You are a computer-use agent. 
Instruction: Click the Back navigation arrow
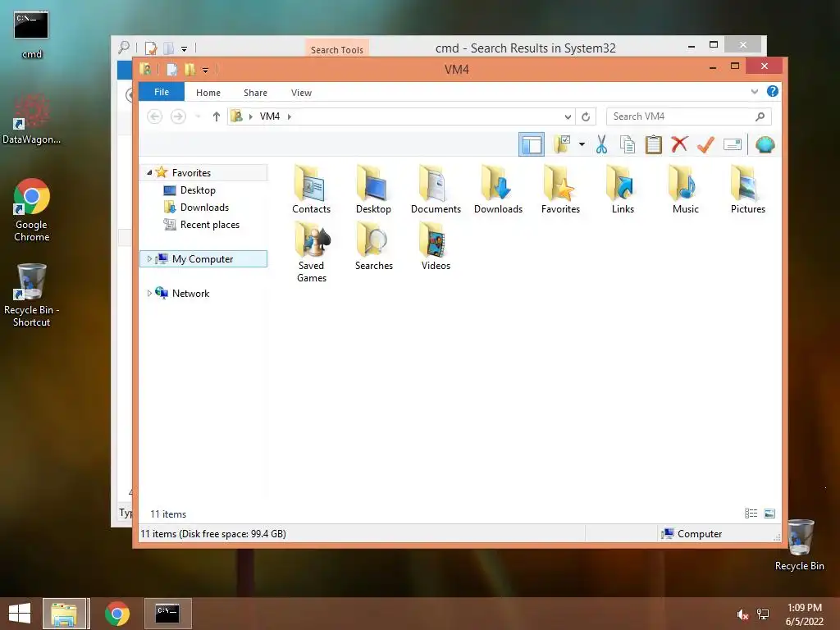pyautogui.click(x=155, y=116)
